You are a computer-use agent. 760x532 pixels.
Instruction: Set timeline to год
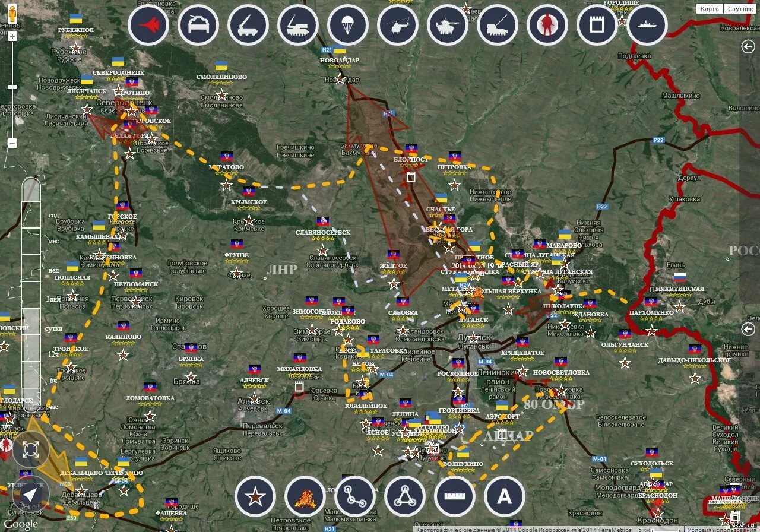pyautogui.click(x=53, y=215)
